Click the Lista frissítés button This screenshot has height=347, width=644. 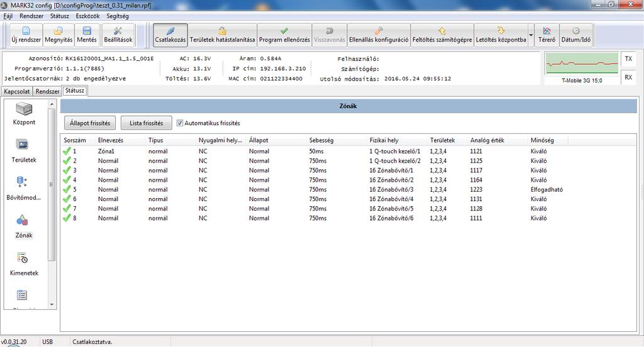[x=146, y=123]
